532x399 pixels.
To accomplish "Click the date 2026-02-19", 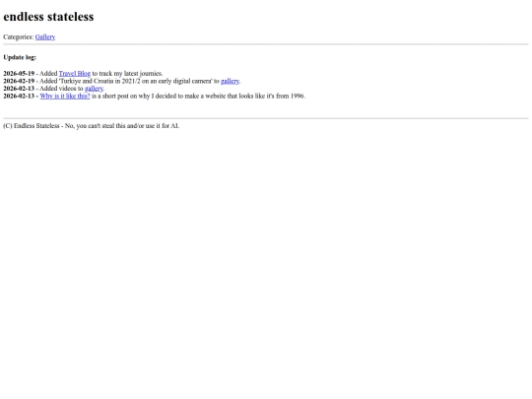I will (x=19, y=81).
